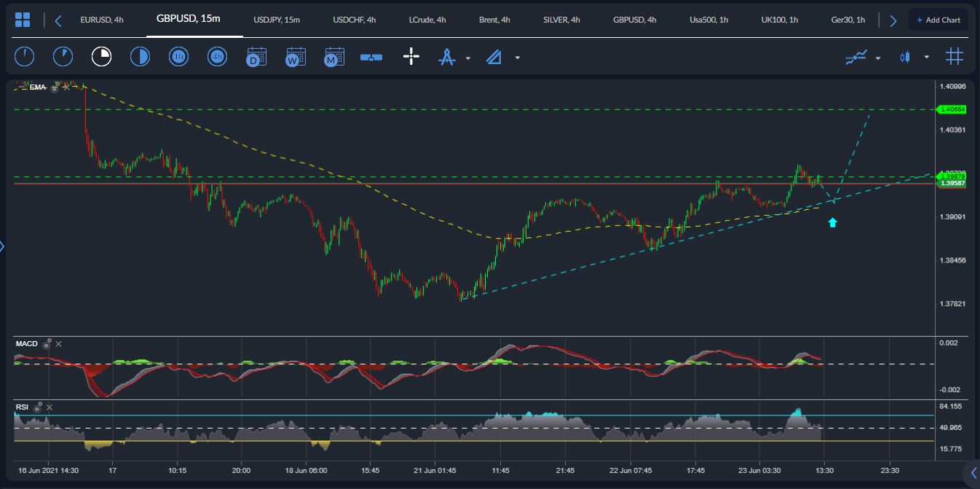
Task: Click the candlestick chart type icon
Action: point(905,57)
